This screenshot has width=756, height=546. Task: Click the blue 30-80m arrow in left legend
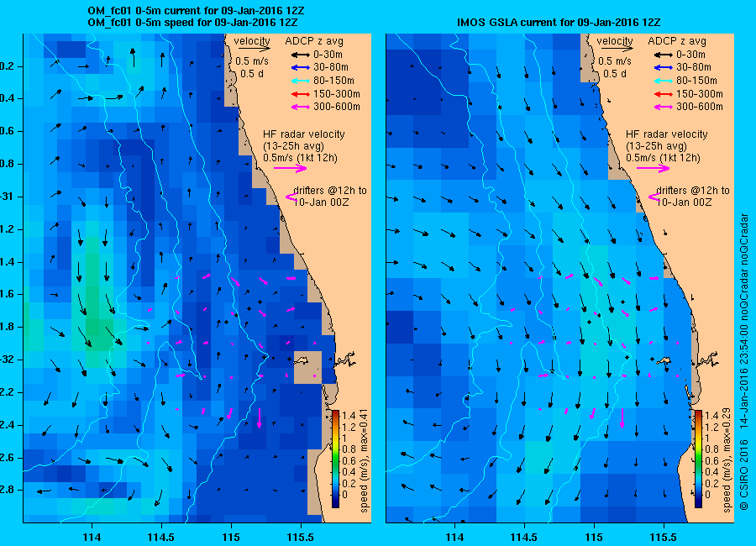point(301,67)
